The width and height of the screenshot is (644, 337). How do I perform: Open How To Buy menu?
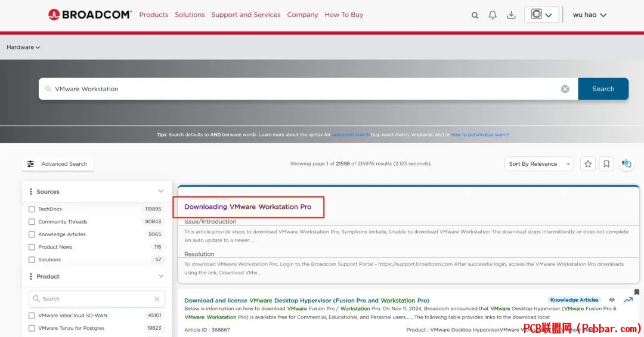344,15
